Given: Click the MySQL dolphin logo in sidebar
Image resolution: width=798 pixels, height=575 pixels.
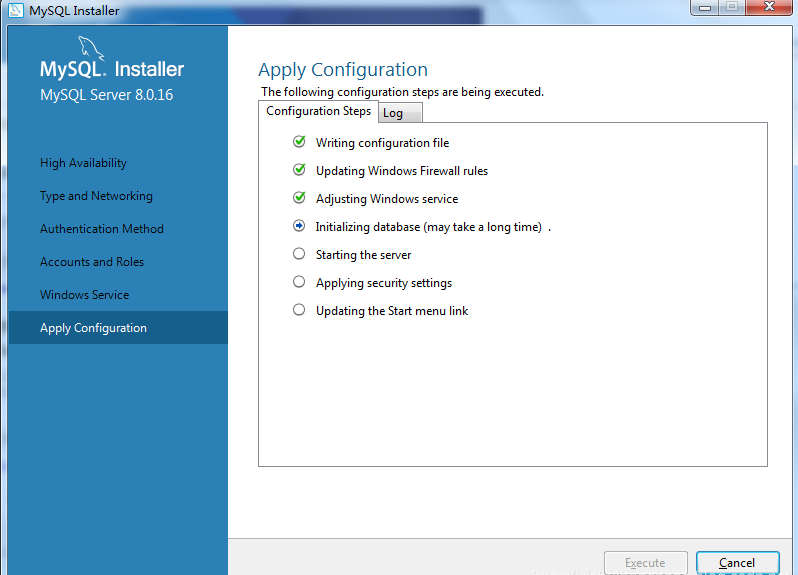Looking at the screenshot, I should click(91, 48).
